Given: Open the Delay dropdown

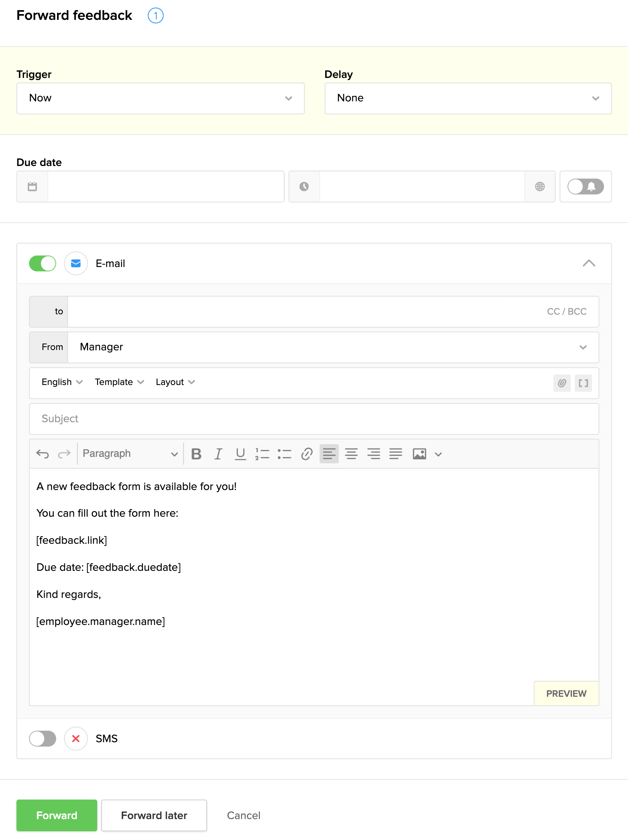Looking at the screenshot, I should click(468, 99).
